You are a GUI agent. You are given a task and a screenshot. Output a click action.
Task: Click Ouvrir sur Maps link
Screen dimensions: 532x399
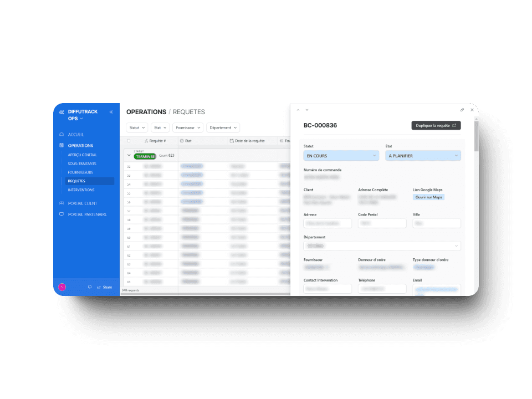428,197
